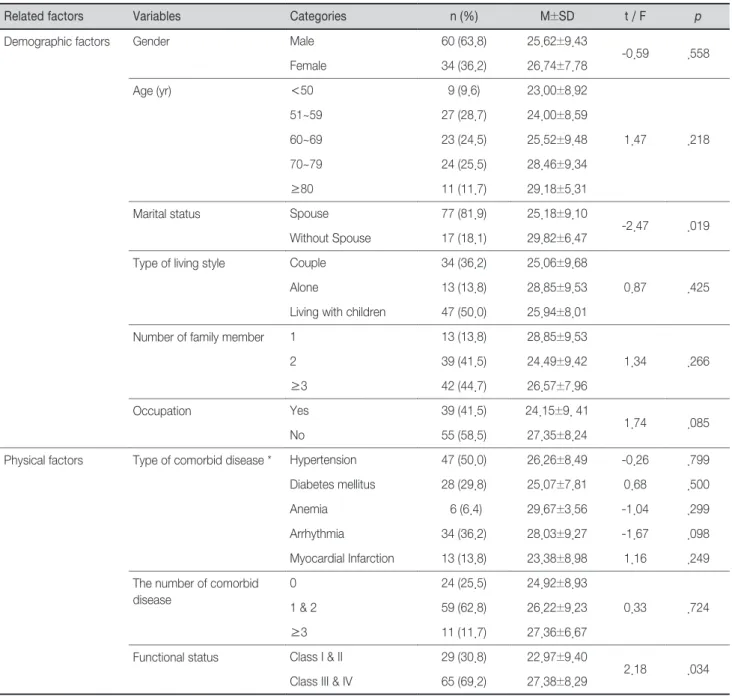Select the '≥80' age category
Viewport: 732px width, 696px height.
(x=302, y=189)
